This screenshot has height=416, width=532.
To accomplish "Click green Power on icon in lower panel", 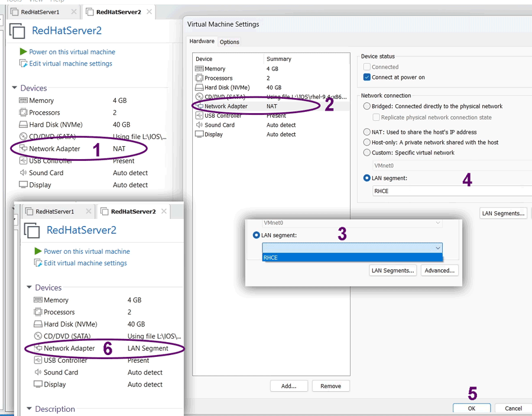I will point(38,251).
